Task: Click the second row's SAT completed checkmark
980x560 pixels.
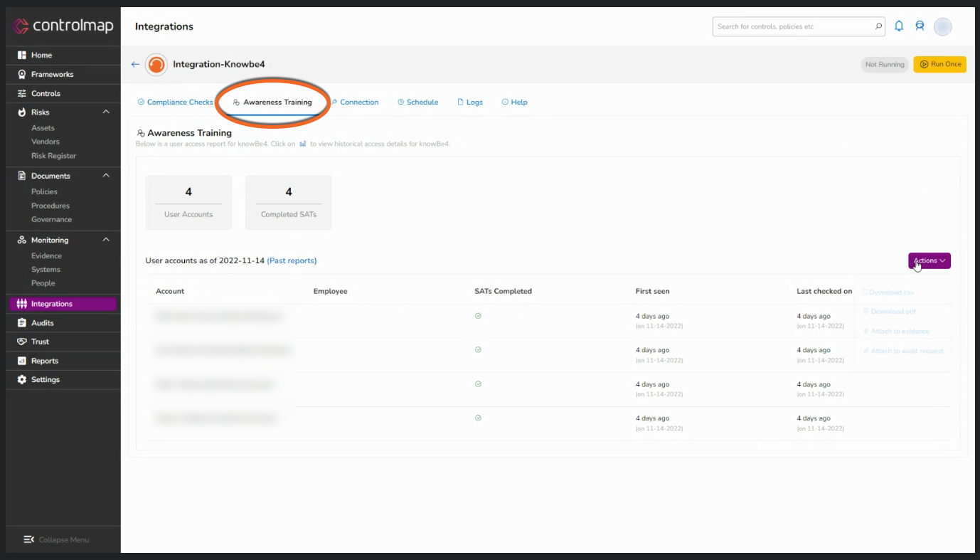Action: pyautogui.click(x=478, y=349)
